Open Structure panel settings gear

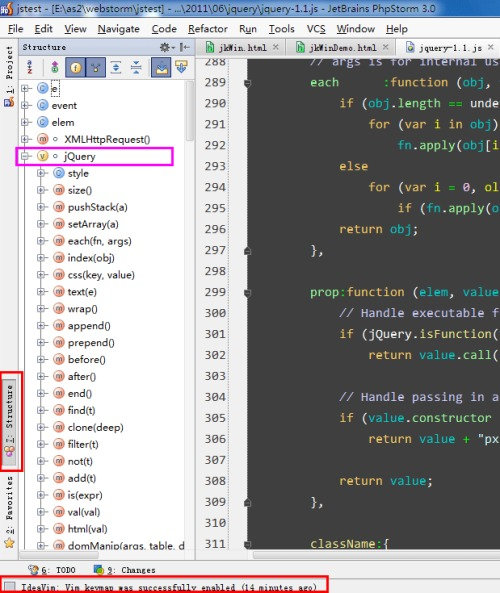coord(166,47)
